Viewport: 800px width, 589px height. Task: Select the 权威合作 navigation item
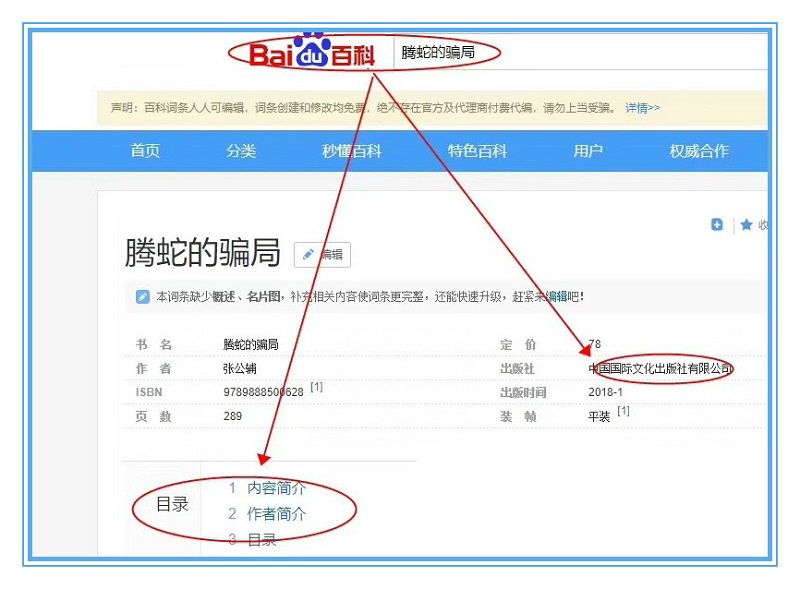[x=699, y=151]
